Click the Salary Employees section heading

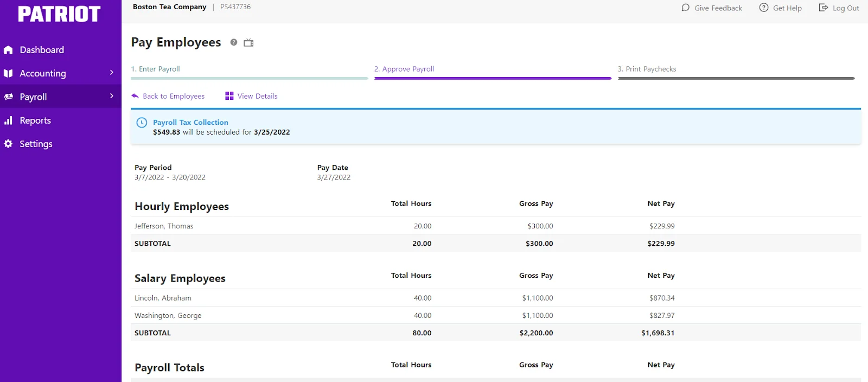180,278
